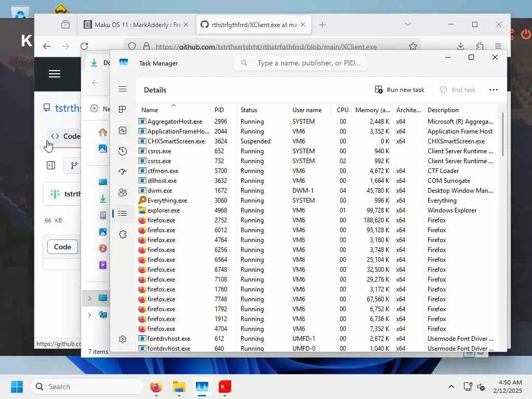This screenshot has width=532, height=399.
Task: Switch to Maku OS 11 Firefox tab
Action: [137, 24]
